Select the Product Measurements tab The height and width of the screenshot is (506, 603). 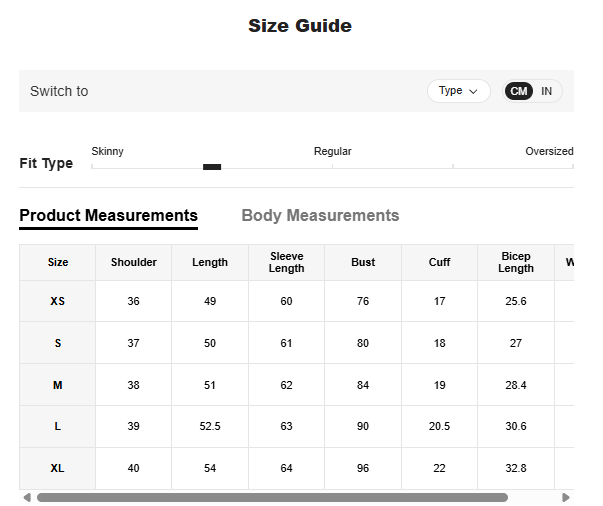(x=108, y=215)
